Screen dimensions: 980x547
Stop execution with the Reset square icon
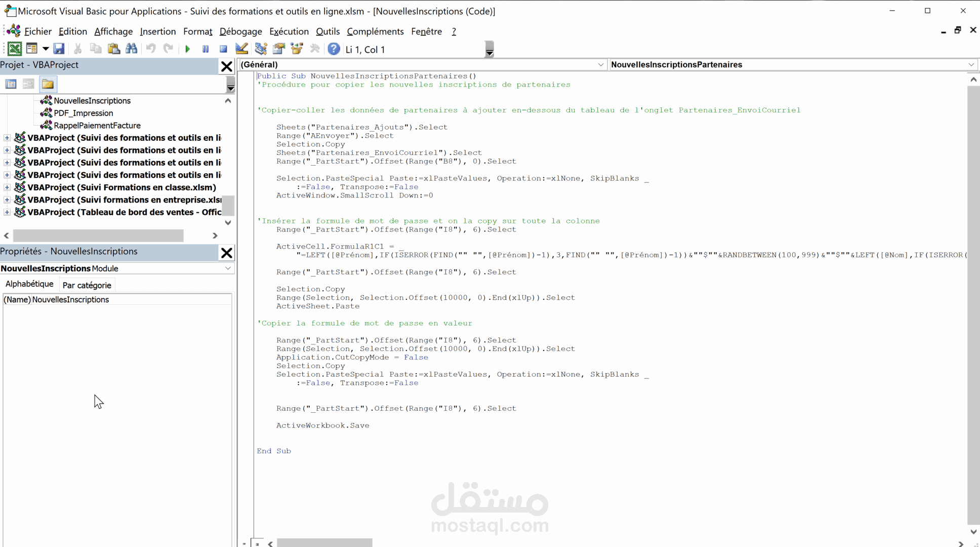223,49
